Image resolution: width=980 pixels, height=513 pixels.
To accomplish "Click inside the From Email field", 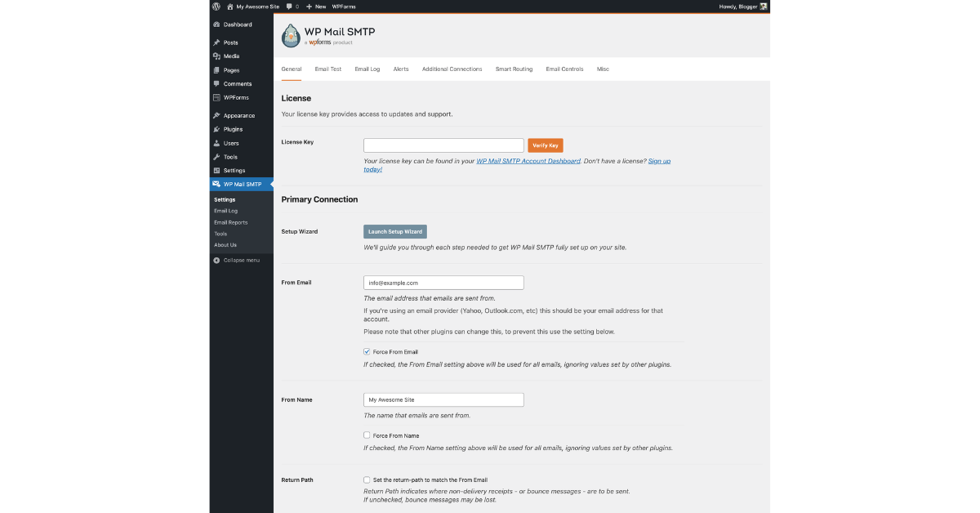I will point(443,282).
